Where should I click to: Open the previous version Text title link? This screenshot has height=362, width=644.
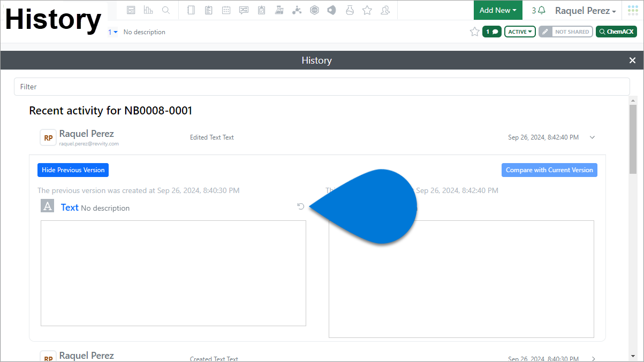pyautogui.click(x=70, y=207)
